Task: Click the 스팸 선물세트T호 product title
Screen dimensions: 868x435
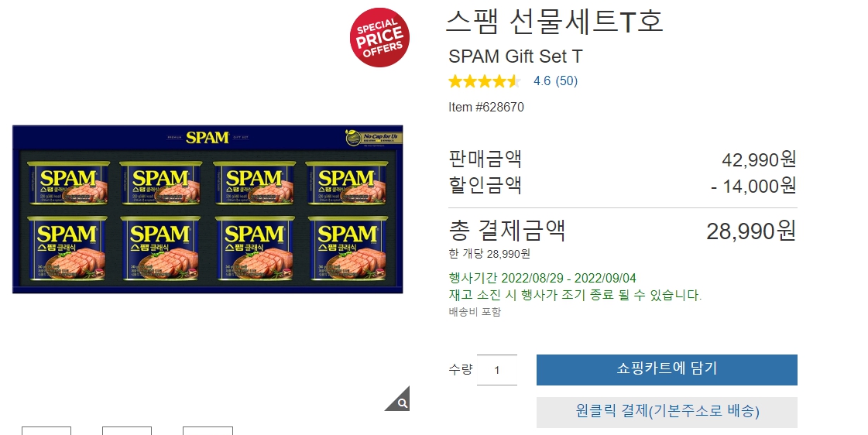Action: 554,22
